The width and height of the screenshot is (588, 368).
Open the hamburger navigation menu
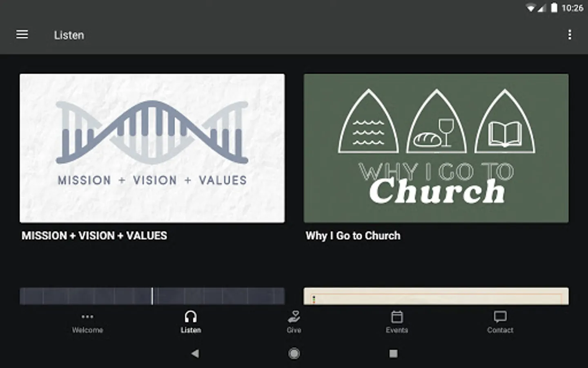[22, 35]
